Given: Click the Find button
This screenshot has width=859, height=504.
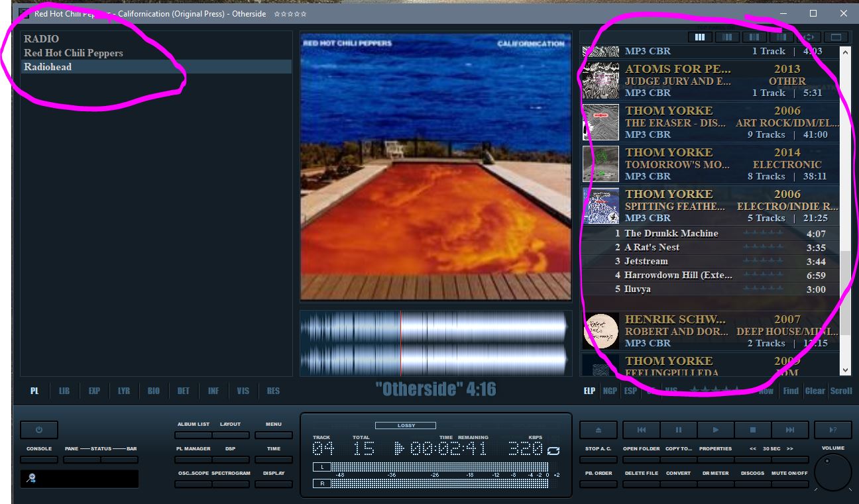Looking at the screenshot, I should coord(791,391).
